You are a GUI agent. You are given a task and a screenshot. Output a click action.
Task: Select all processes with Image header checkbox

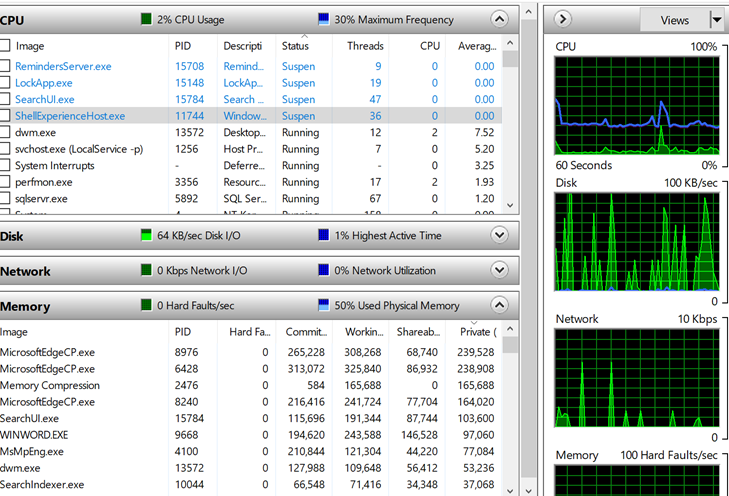(5, 46)
